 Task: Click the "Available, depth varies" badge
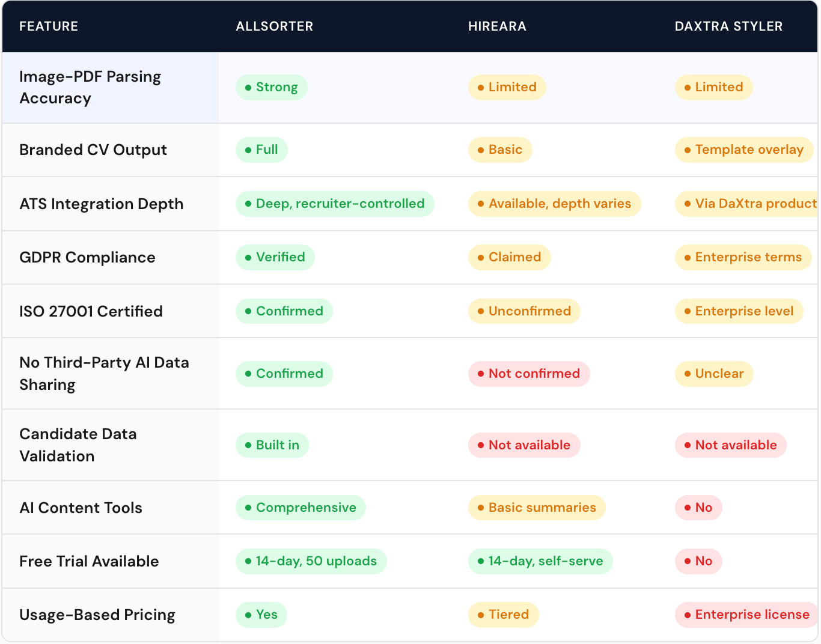(554, 204)
